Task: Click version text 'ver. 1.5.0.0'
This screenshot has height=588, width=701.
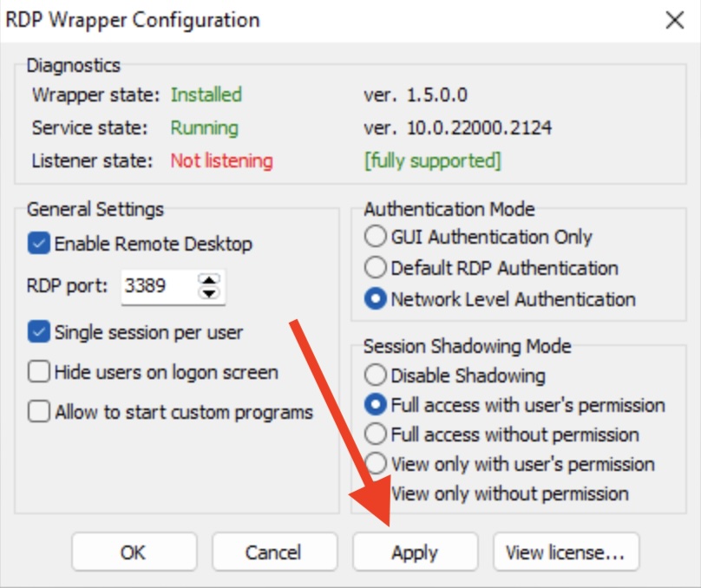Action: click(416, 95)
